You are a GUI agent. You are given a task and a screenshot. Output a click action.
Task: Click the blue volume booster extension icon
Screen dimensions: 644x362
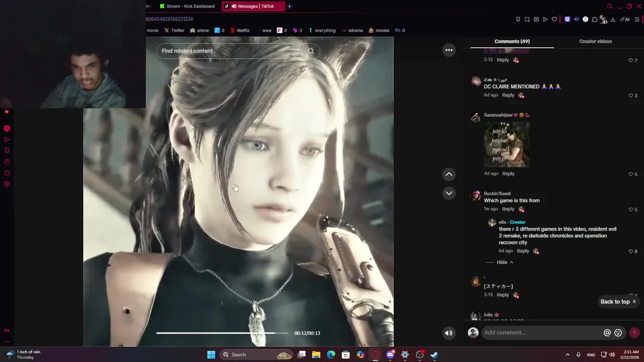pos(576,20)
